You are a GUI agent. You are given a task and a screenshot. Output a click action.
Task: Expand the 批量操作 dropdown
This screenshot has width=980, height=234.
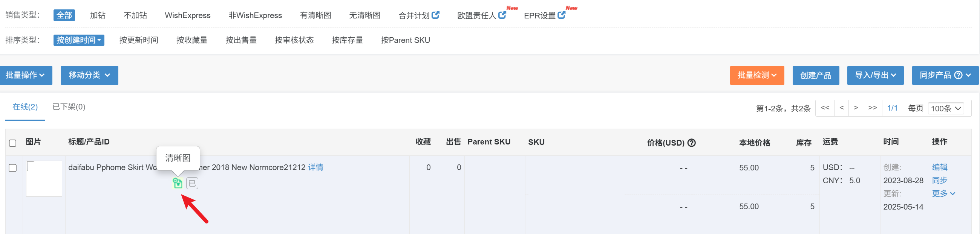[x=26, y=75]
